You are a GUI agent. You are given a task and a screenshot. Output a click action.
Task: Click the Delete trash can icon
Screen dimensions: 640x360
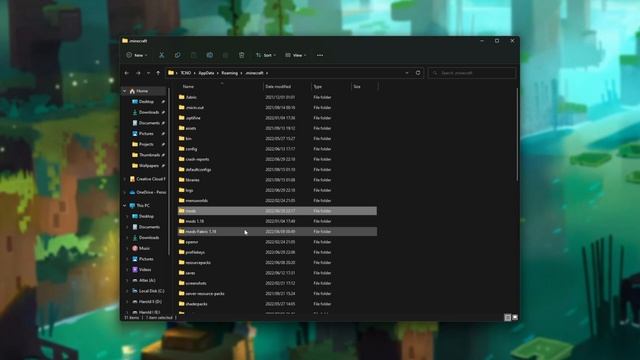coord(242,55)
